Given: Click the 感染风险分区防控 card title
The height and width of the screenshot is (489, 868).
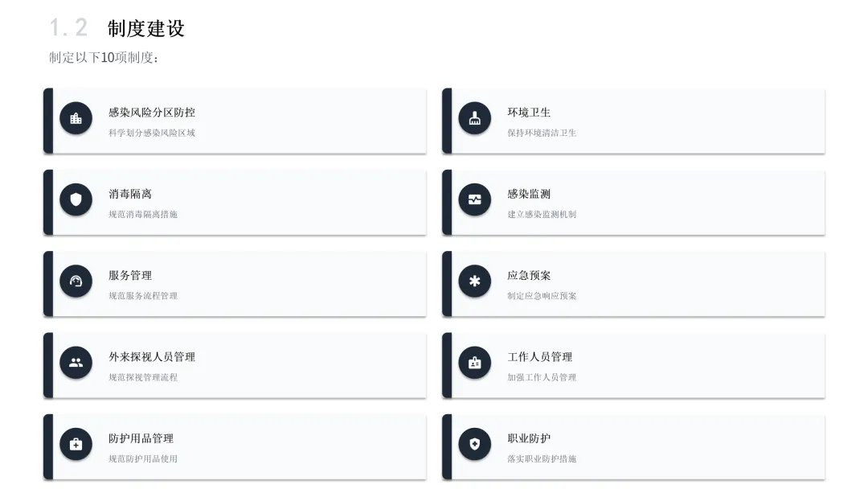Looking at the screenshot, I should click(152, 113).
